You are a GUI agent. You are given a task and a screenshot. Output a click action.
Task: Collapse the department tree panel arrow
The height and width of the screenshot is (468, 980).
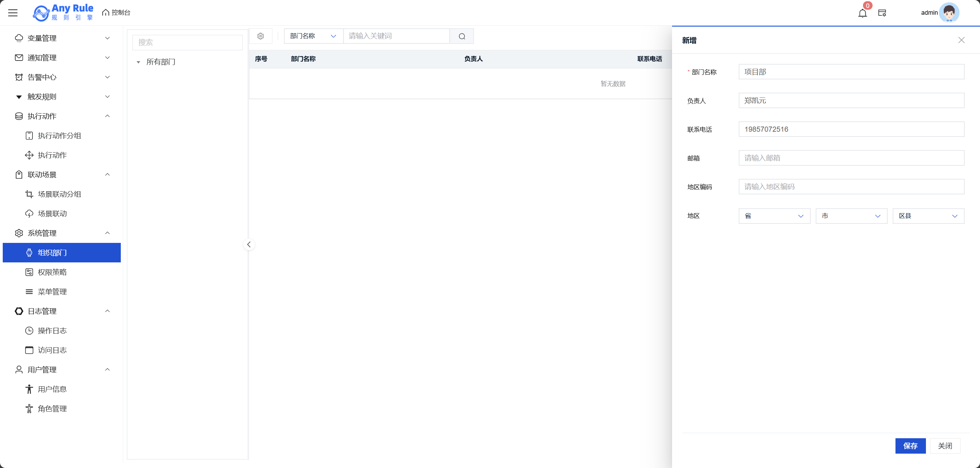[249, 244]
